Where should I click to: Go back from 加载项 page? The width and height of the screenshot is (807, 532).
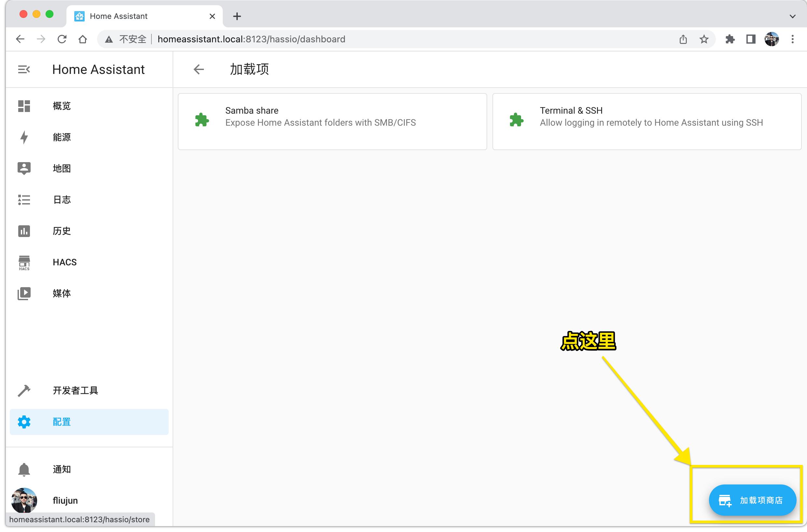coord(199,70)
